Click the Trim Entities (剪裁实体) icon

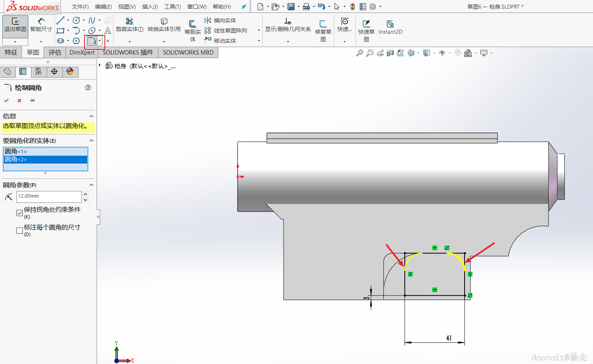[x=129, y=22]
